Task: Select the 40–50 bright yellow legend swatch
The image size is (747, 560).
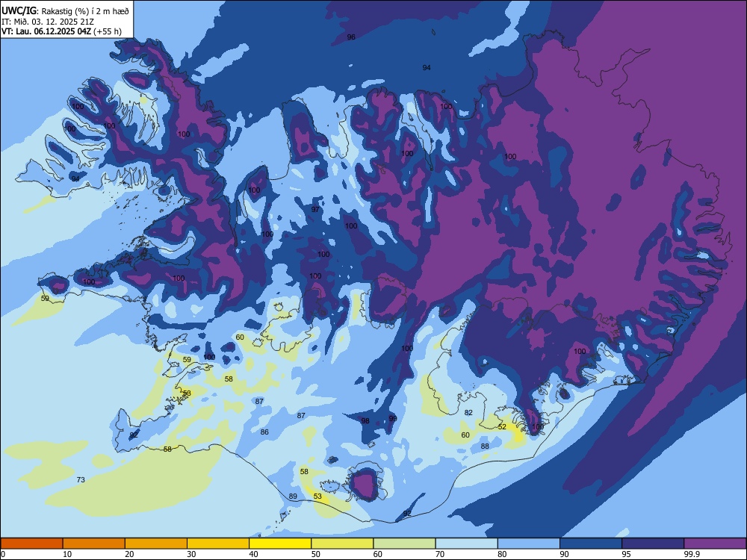Action: coord(280,544)
